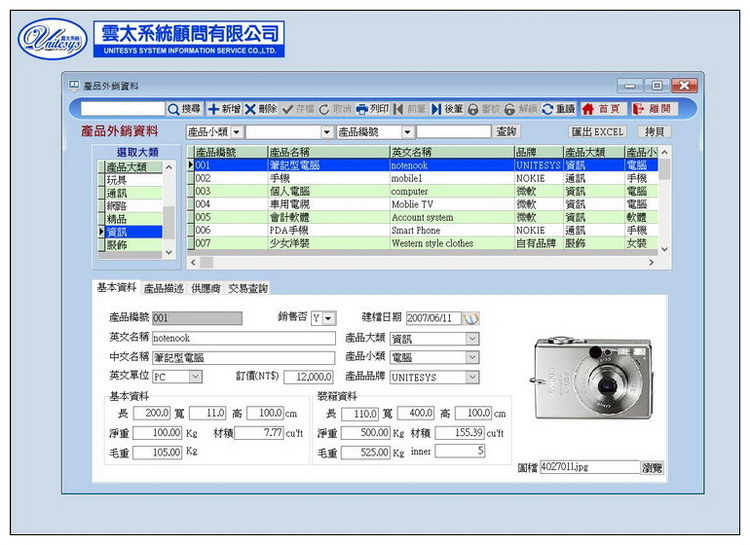750x545 pixels.
Task: Print the list with 列印
Action: point(372,108)
